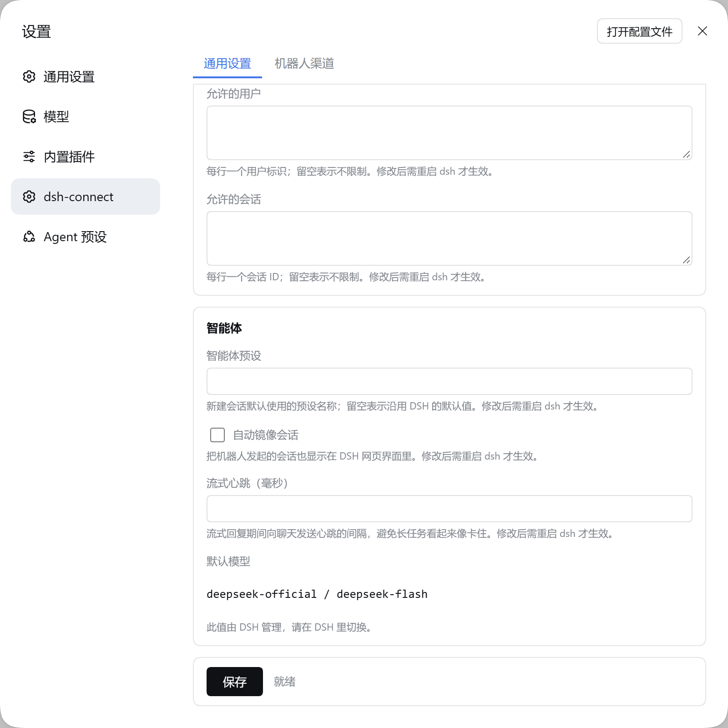
Task: Click the 此值由 DSH 管理 hint text
Action: (289, 627)
